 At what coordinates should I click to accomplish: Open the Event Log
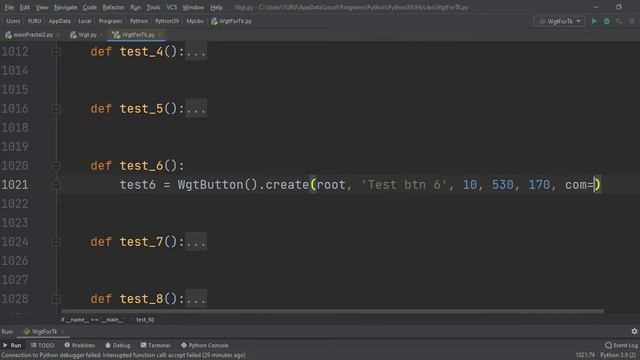click(621, 345)
